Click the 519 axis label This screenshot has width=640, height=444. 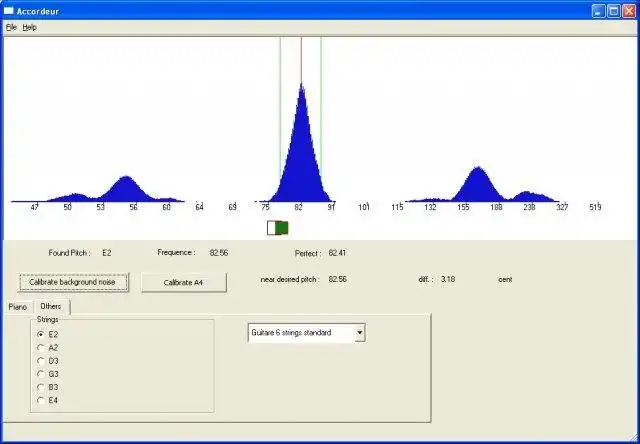click(595, 207)
